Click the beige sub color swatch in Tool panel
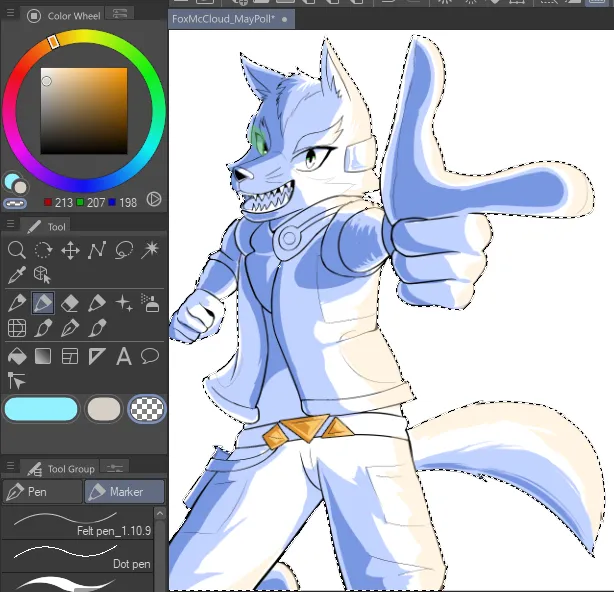This screenshot has height=592, width=614. click(x=104, y=409)
